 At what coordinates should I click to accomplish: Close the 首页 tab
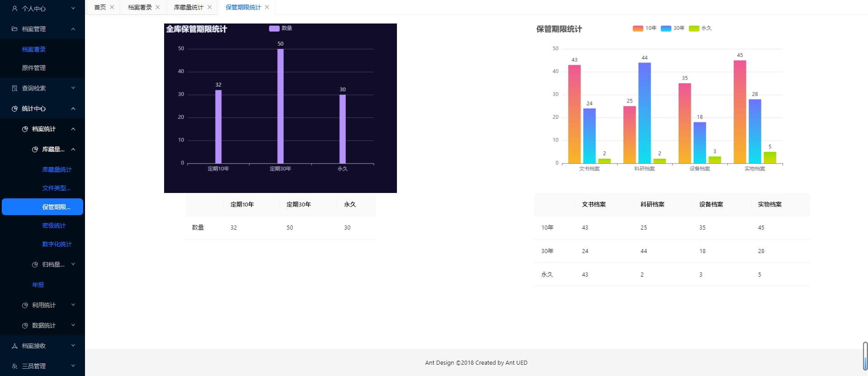coord(112,7)
